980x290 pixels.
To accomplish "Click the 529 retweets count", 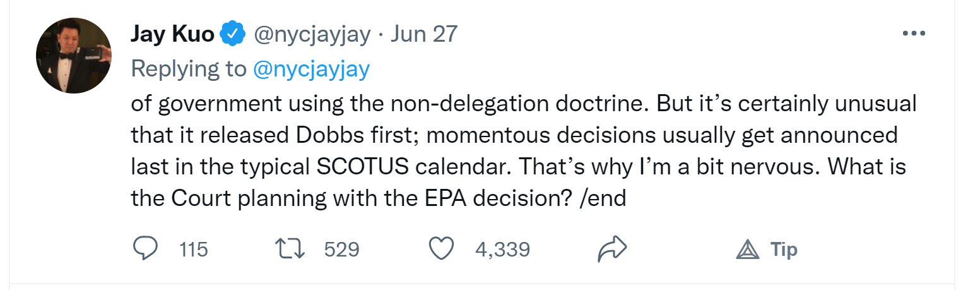I will (x=341, y=250).
